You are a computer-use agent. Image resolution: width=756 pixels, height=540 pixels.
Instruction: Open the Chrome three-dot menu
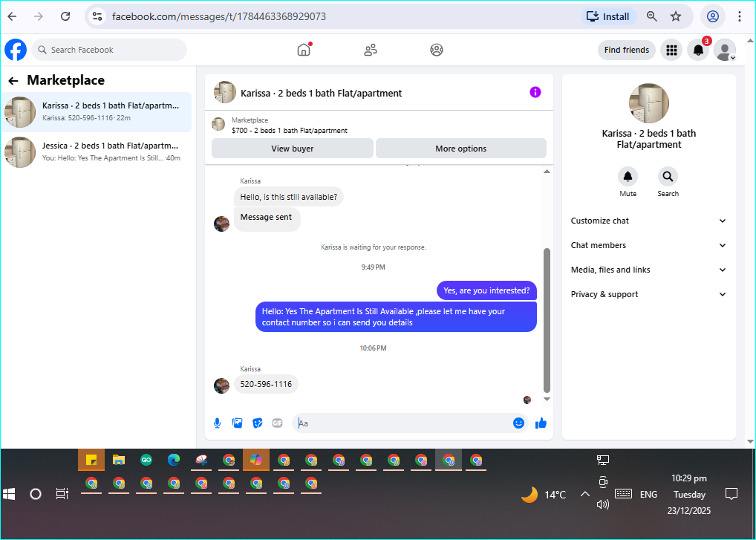(740, 16)
